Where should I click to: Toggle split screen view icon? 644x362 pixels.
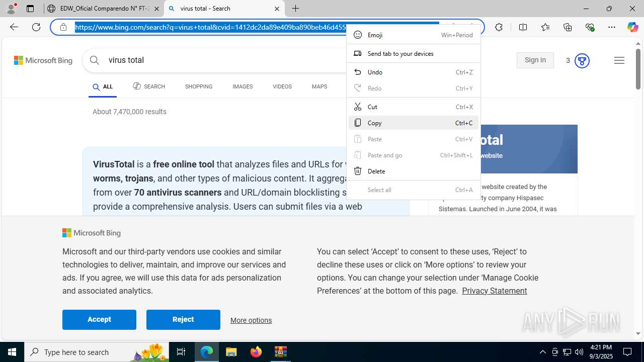click(523, 27)
